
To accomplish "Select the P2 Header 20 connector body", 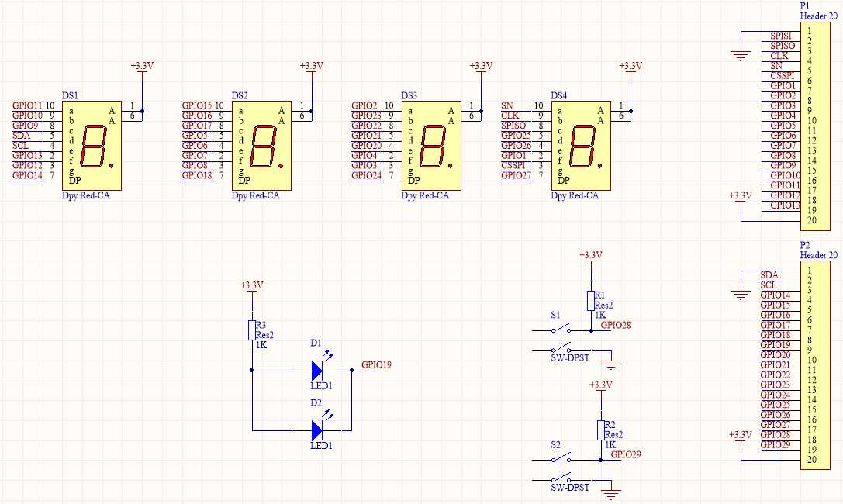I will click(815, 365).
